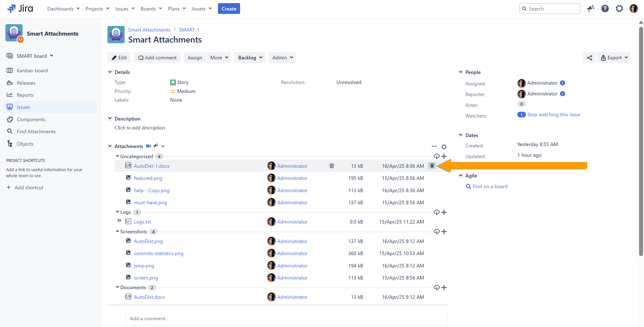Click the three-dots menu in Attachments header
This screenshot has height=327, width=644.
[434, 146]
